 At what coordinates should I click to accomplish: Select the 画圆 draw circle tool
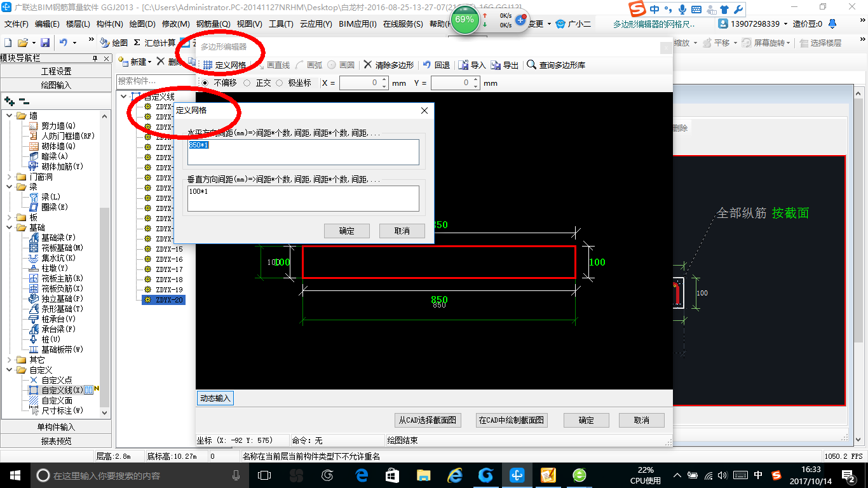point(341,65)
